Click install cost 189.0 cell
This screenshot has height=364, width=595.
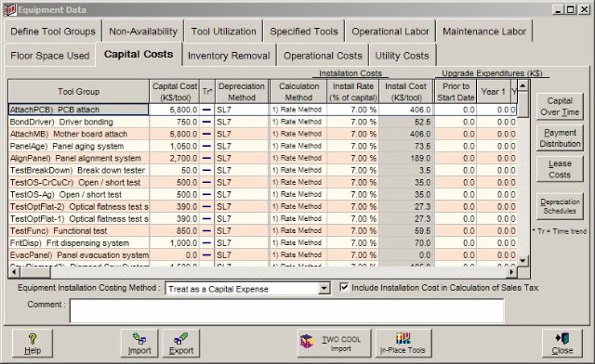[406, 158]
